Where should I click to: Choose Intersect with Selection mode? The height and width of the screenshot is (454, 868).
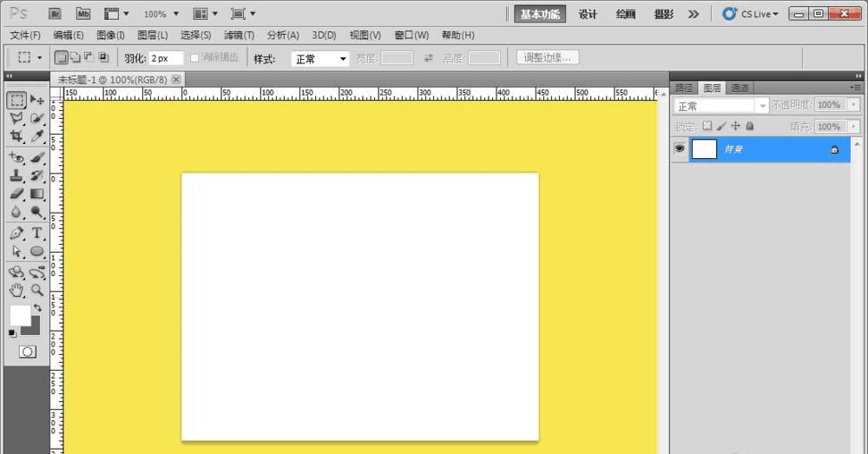coord(103,57)
